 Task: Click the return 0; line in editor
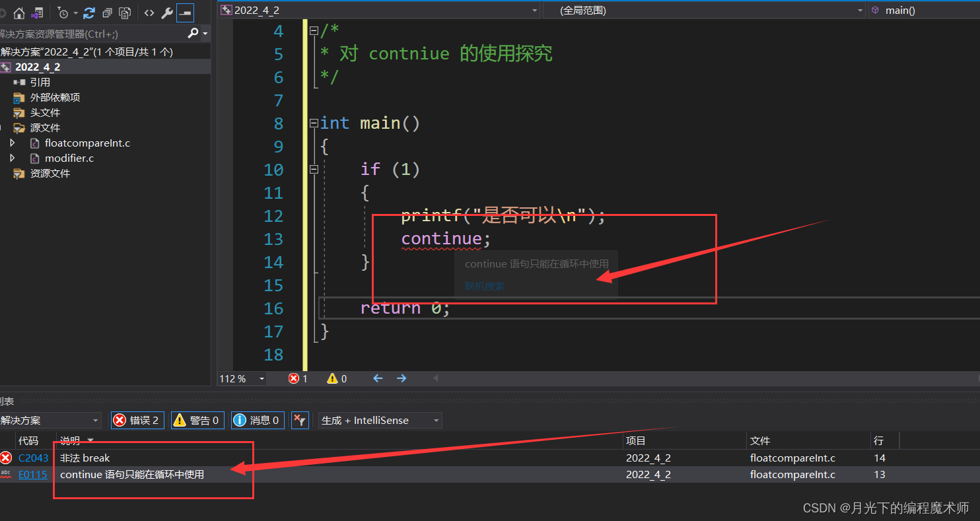405,308
